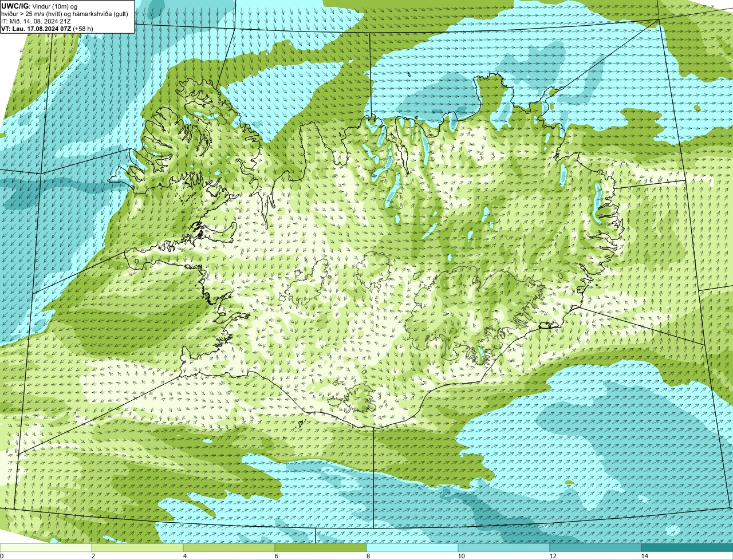
Task: Select the 6–8 m/s dark green legend segment
Action: pyautogui.click(x=321, y=547)
